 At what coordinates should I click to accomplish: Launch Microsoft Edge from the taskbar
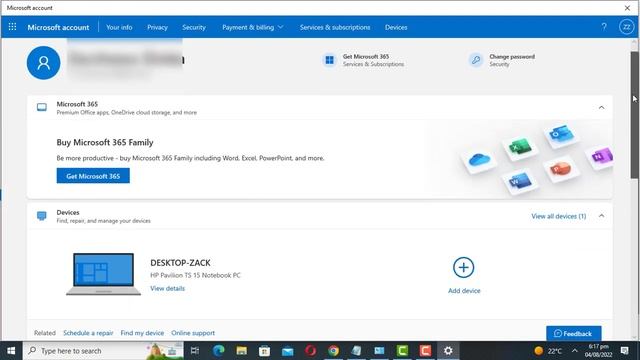pos(218,351)
